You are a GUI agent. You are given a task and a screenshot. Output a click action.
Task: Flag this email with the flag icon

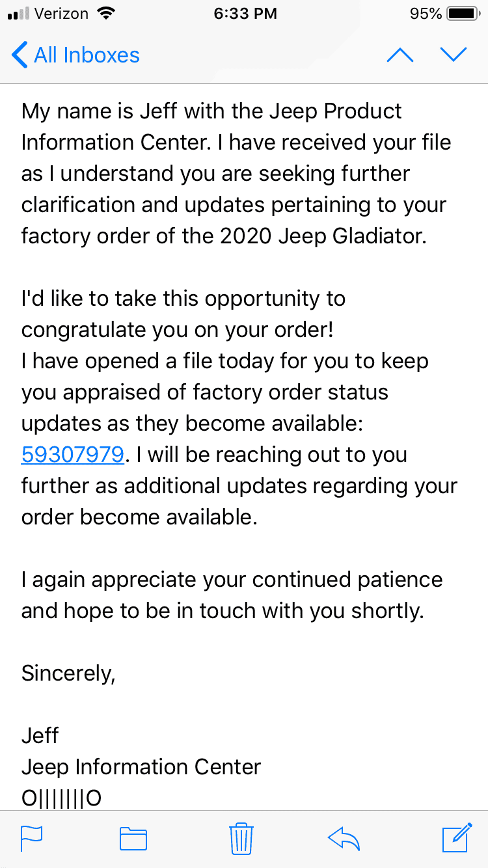tap(32, 839)
